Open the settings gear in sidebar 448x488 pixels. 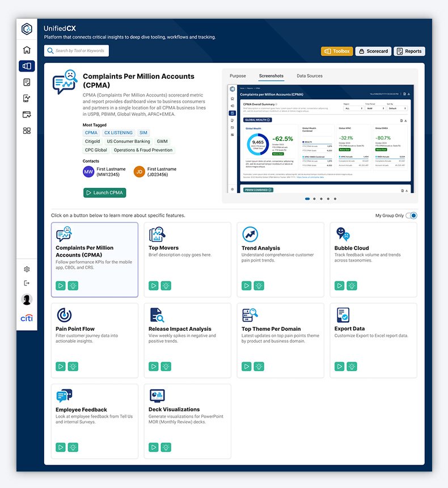[27, 269]
